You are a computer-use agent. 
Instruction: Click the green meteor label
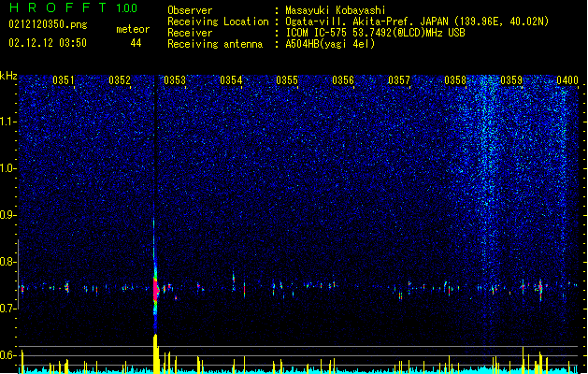133,29
